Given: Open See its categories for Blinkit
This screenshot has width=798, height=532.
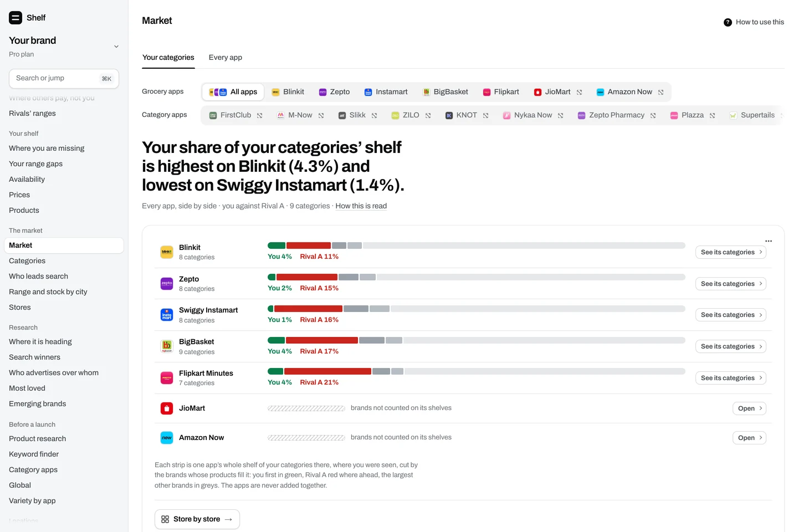Looking at the screenshot, I should [x=731, y=252].
